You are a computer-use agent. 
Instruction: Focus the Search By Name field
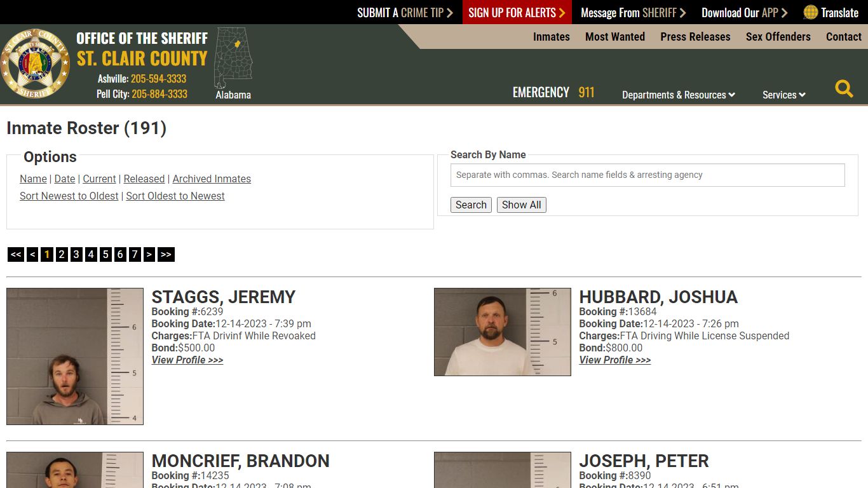point(648,175)
